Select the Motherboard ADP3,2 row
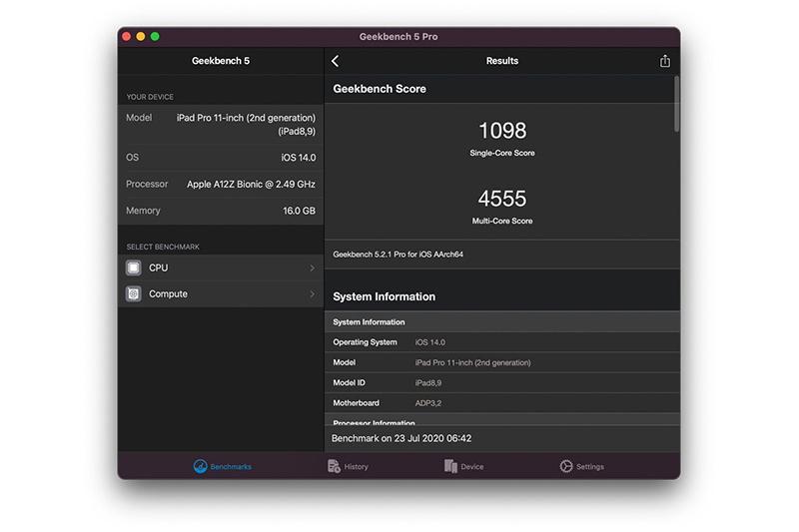Image resolution: width=799 pixels, height=532 pixels. pyautogui.click(x=501, y=403)
